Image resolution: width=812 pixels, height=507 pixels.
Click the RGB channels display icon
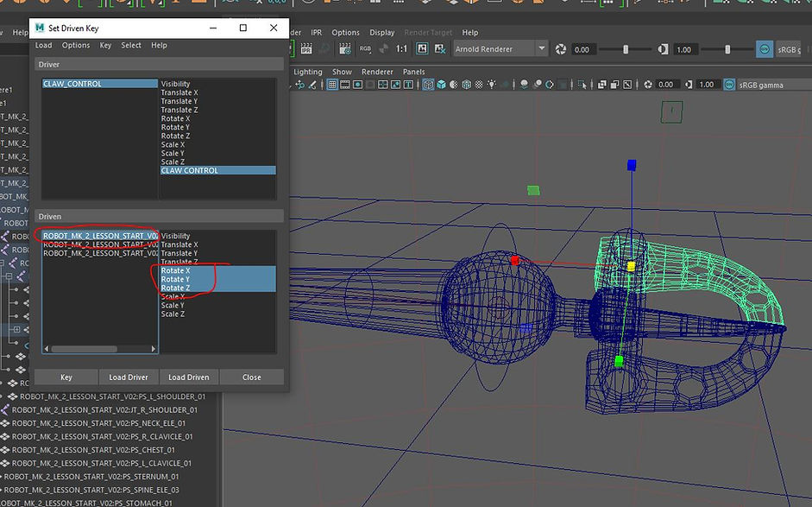365,49
